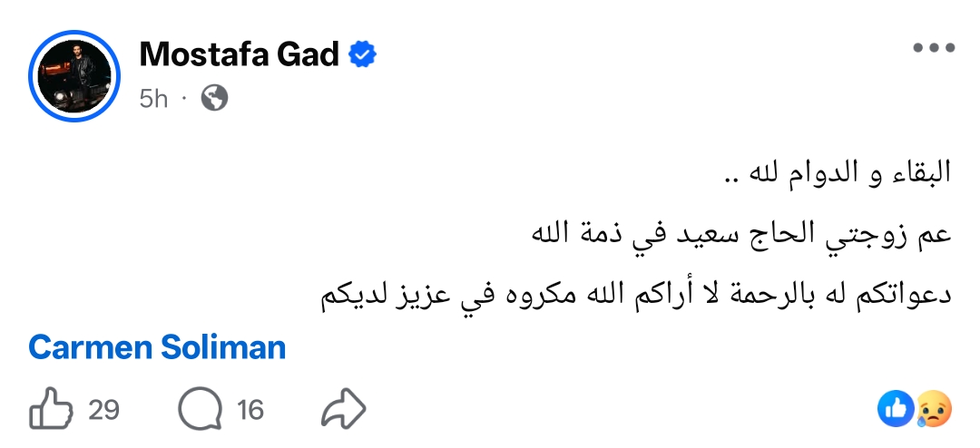This screenshot has height=448, width=980.
Task: Open the Mostafa Gad profile name link
Action: tap(240, 55)
